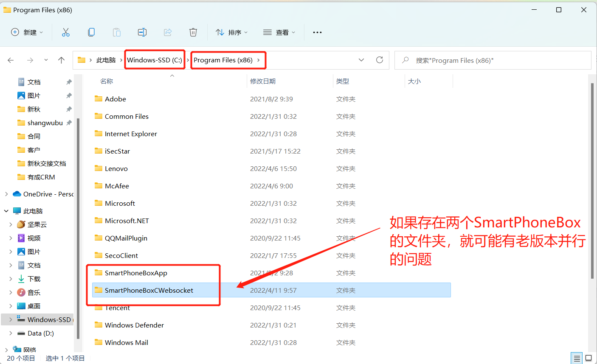Expand the 坚果云 tree node
This screenshot has height=364, width=597.
(x=11, y=224)
